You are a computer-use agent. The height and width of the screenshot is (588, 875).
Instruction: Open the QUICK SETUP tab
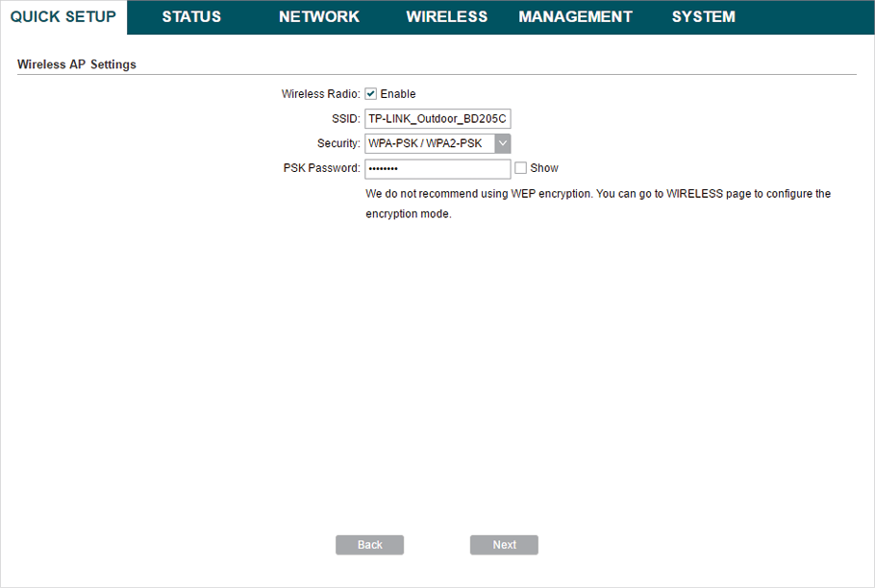click(x=63, y=17)
